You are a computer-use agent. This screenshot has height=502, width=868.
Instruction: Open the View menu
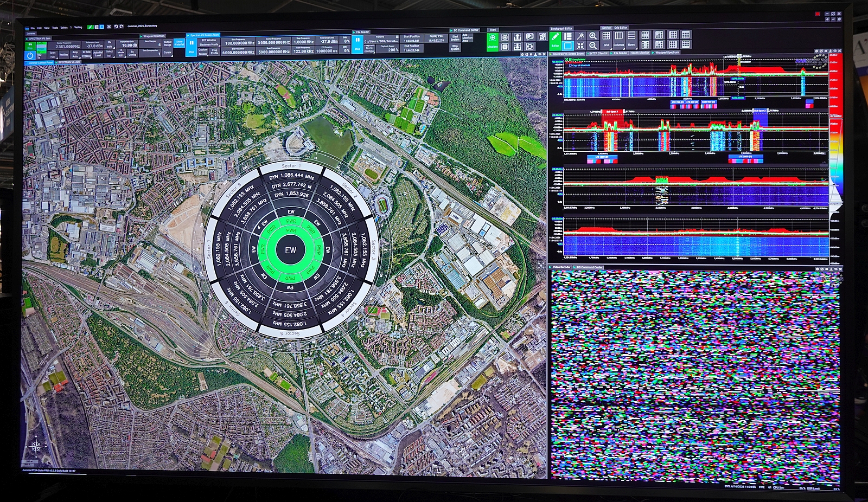[47, 28]
